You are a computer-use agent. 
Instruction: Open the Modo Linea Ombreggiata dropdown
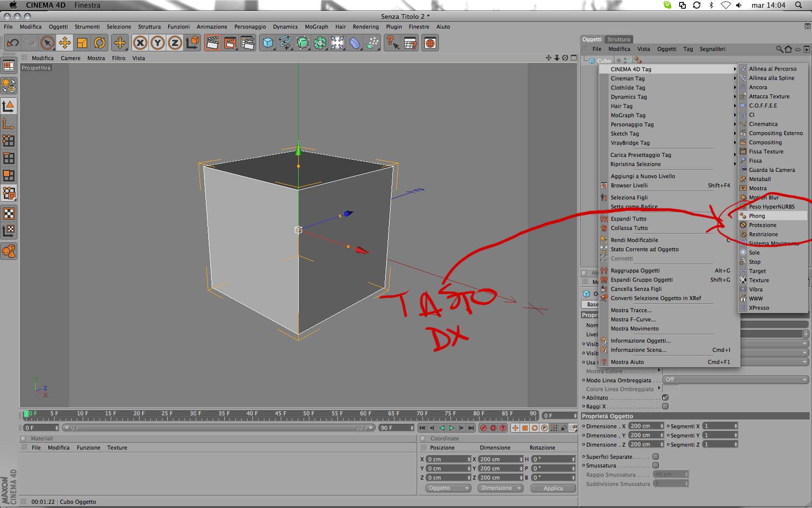click(736, 380)
